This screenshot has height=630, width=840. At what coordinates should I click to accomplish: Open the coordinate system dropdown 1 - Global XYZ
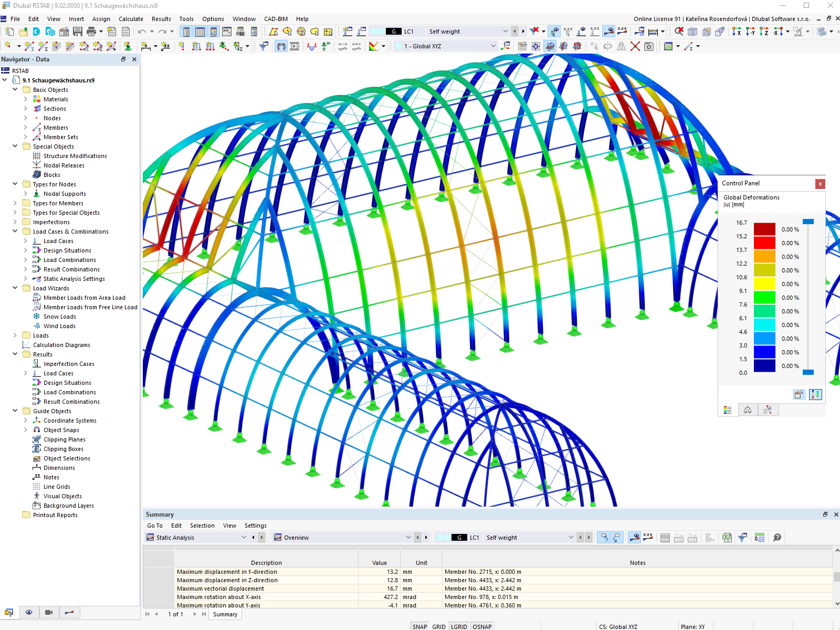[x=492, y=46]
